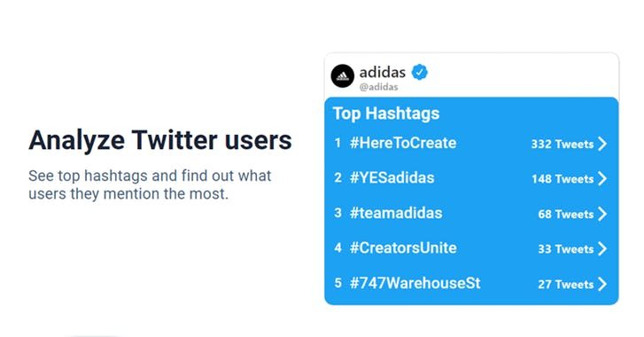Expand the #CreatorsUnite chevron arrow
Viewport: 644px width, 337px height.
tap(602, 248)
